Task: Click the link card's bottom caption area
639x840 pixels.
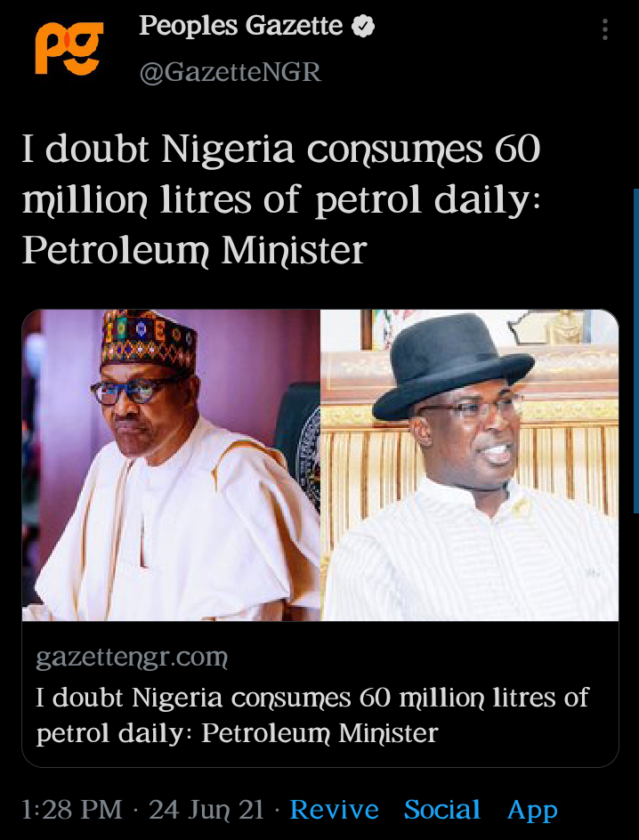Action: click(x=320, y=694)
